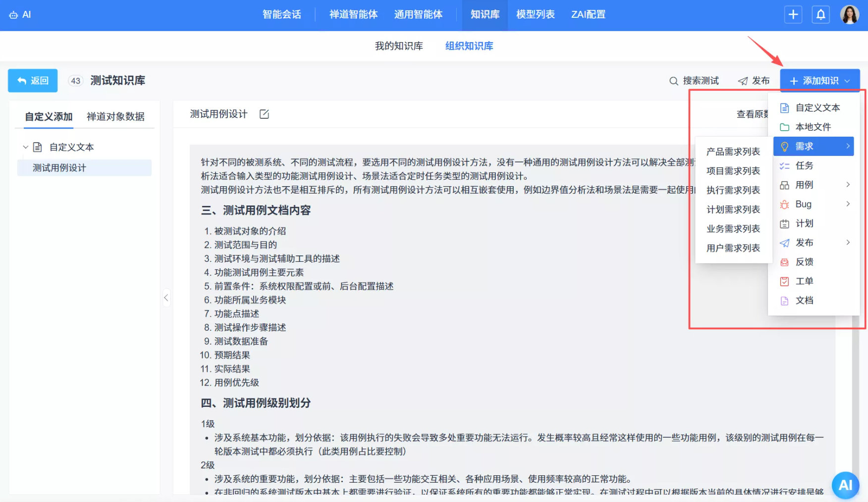The image size is (868, 502).
Task: Switch to the 我的知识库 tab
Action: [x=399, y=46]
